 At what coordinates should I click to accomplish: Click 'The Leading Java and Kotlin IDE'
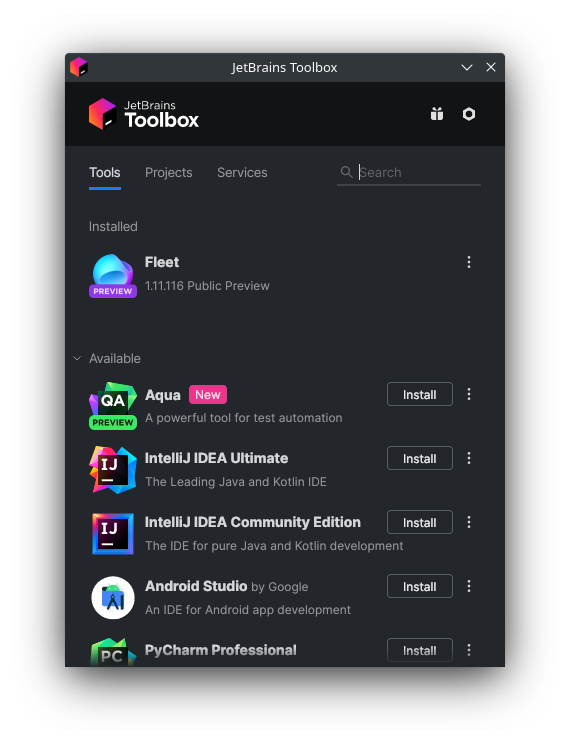(x=236, y=482)
